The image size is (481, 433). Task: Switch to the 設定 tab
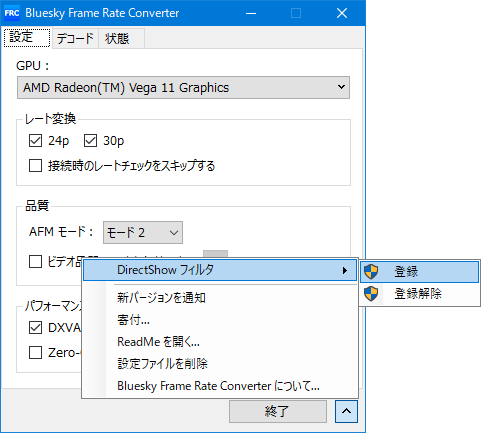tap(27, 37)
